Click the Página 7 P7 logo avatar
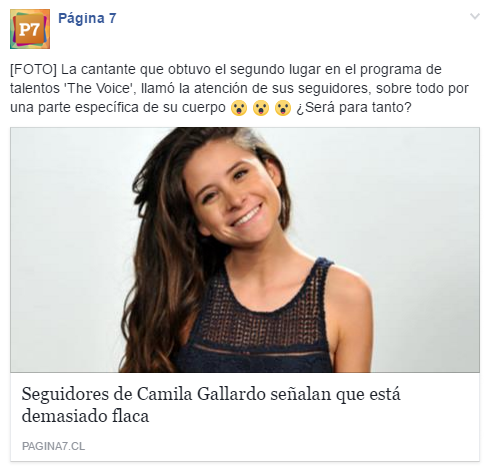Viewport: 492px width, 472px height. coord(30,29)
